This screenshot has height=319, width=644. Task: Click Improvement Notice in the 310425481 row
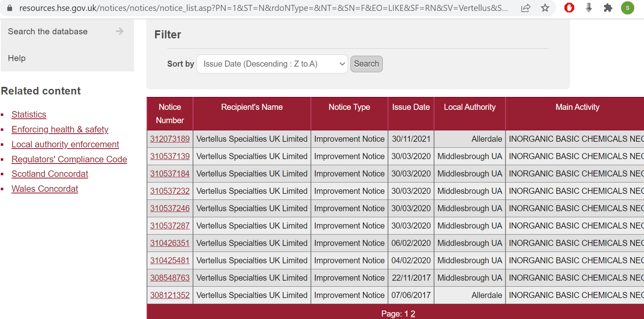349,260
